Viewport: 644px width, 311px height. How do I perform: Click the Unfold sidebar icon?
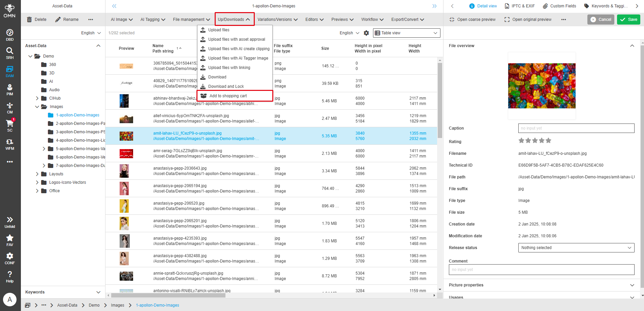click(x=10, y=222)
